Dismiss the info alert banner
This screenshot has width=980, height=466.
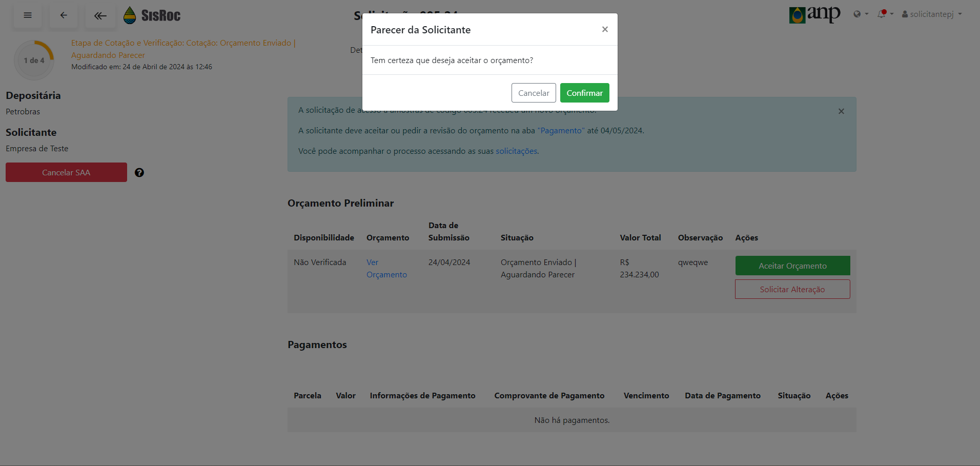click(841, 111)
